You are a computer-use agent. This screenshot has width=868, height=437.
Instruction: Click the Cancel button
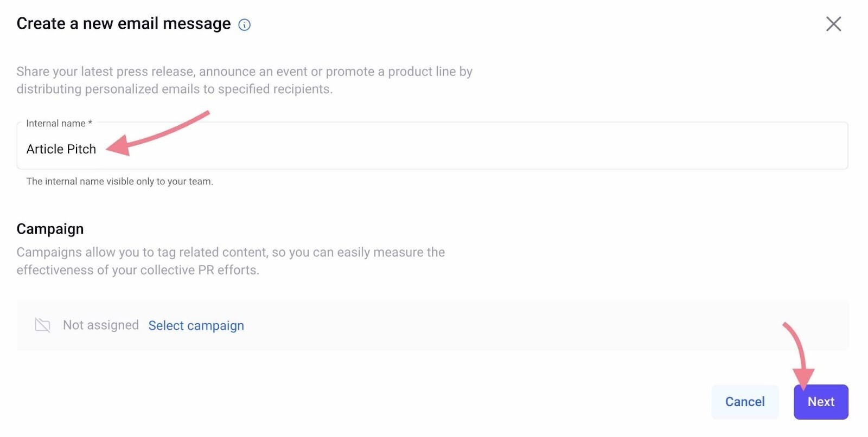tap(745, 402)
